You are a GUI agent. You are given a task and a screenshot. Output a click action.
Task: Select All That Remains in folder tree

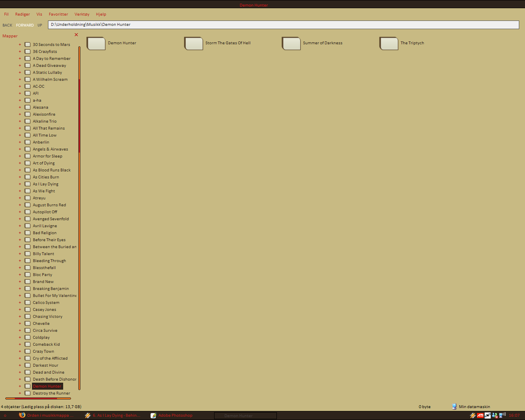pyautogui.click(x=49, y=128)
